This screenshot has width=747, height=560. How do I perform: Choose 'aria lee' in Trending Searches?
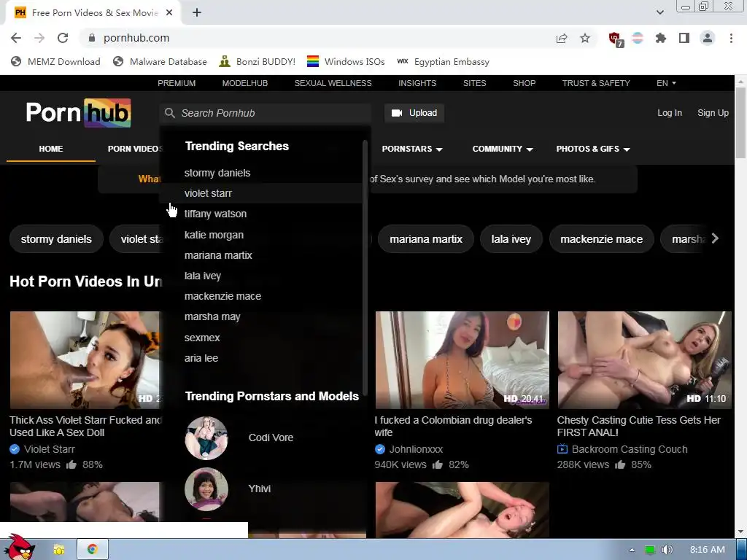261,358
